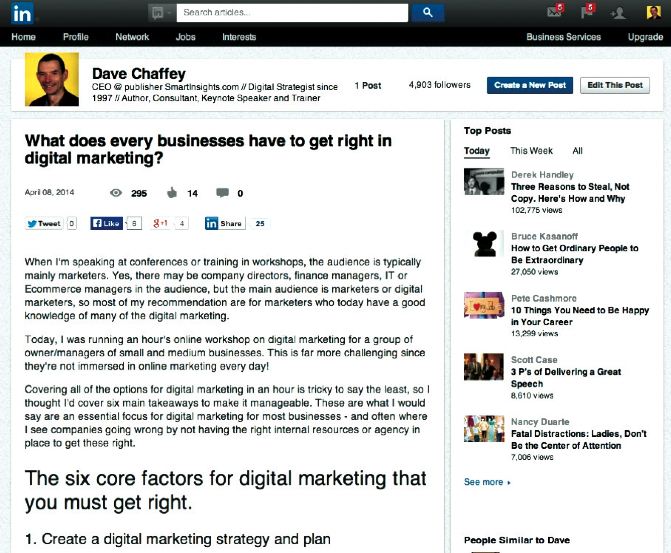Click the add connections icon
Viewport: 671px width, 553px height.
coord(618,13)
